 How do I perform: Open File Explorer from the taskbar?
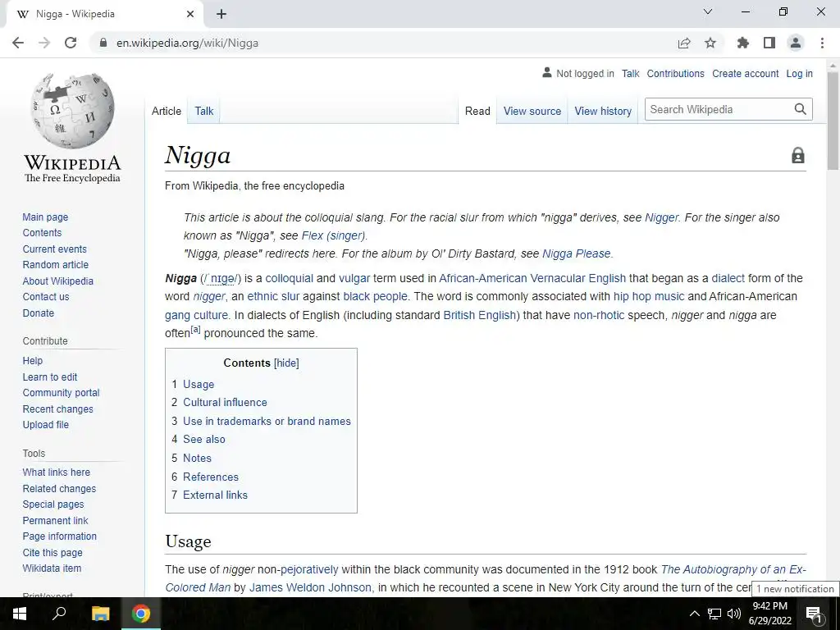(100, 614)
